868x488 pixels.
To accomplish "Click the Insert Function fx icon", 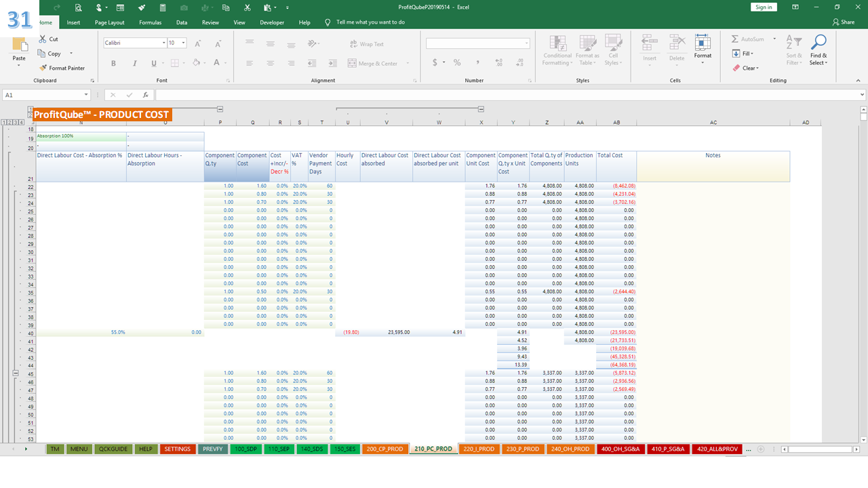I will [x=144, y=95].
